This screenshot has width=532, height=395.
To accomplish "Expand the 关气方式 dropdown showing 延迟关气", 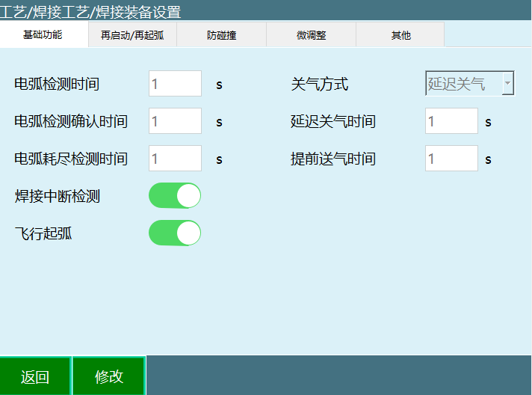I will click(x=469, y=84).
